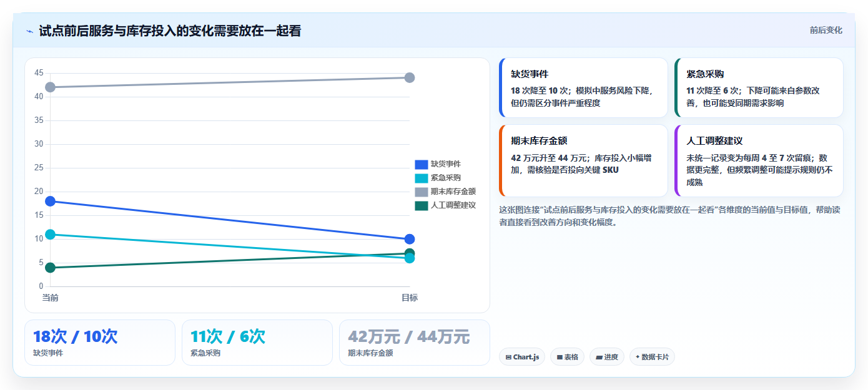
Task: Click the 18次 / 10次 stat card
Action: click(x=100, y=343)
